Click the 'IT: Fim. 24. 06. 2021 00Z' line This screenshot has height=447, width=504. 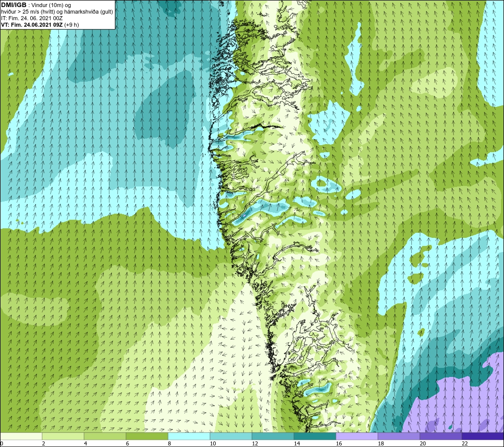31,18
